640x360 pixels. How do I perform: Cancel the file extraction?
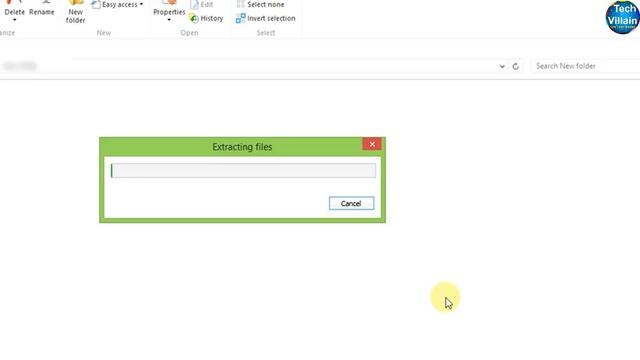351,203
